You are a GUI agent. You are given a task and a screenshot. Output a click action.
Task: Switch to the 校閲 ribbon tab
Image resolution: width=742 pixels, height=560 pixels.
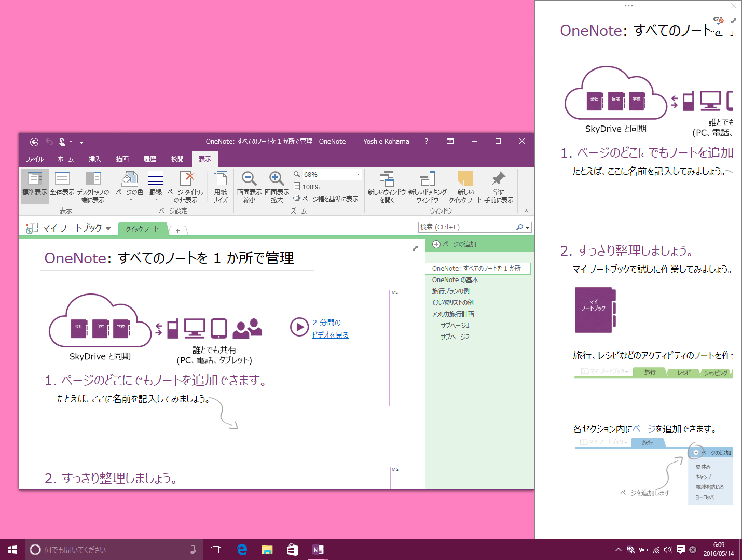tap(177, 159)
